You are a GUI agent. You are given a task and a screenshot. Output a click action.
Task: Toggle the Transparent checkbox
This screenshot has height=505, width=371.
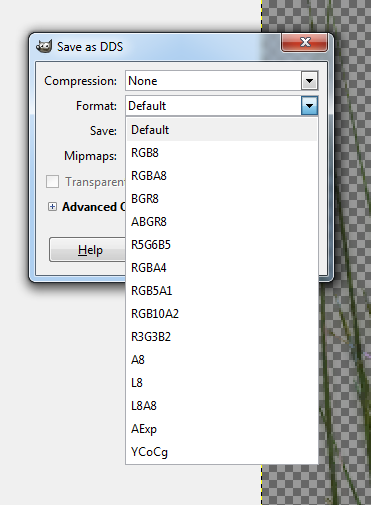click(52, 182)
